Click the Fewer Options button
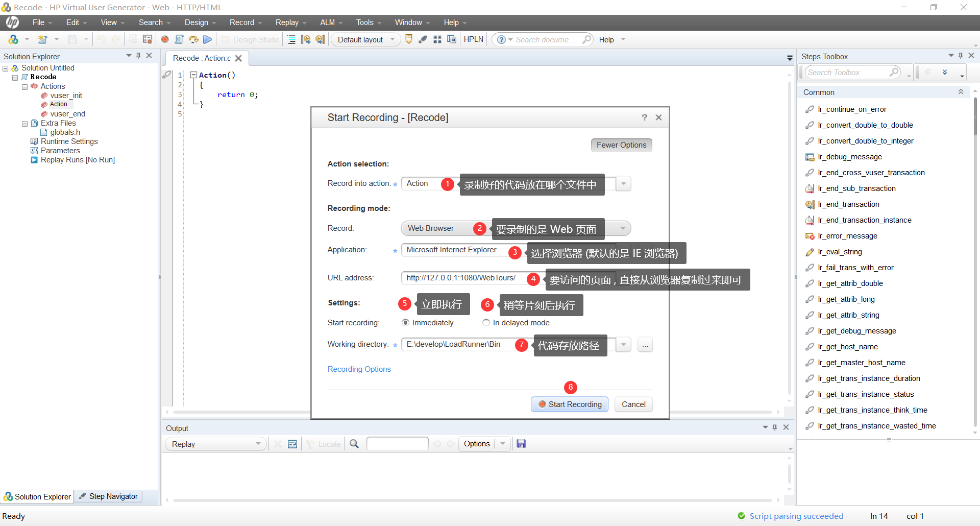980x526 pixels. click(621, 145)
